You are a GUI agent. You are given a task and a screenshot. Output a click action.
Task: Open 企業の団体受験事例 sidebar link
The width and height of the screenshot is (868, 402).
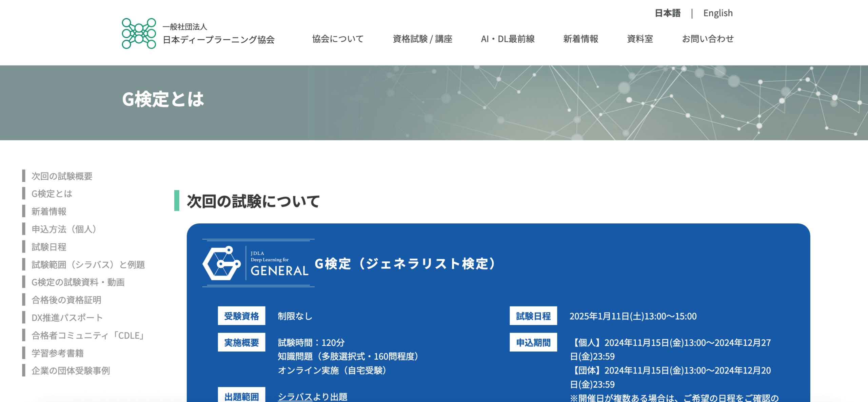click(x=71, y=370)
